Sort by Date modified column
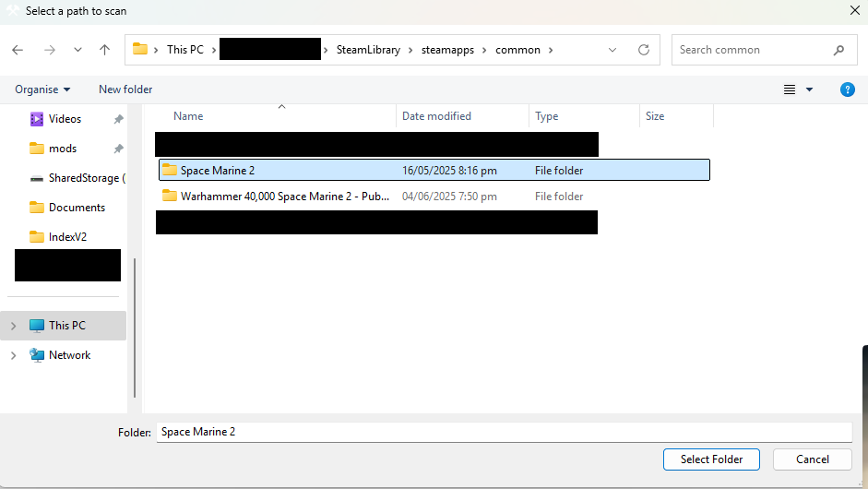The height and width of the screenshot is (489, 868). coord(437,116)
